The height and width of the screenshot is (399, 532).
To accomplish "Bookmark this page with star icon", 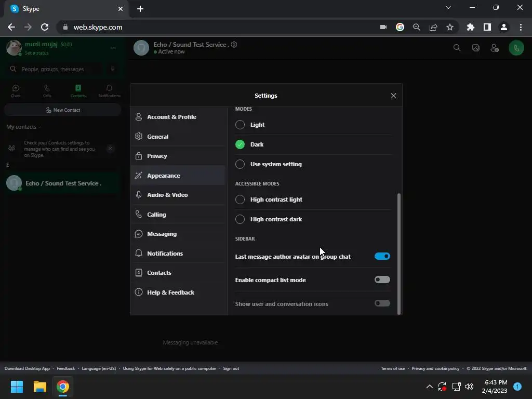I will point(450,27).
